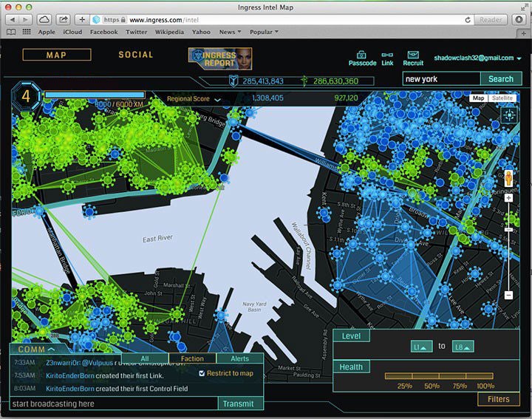Switch COMM to the All tab
This screenshot has width=532, height=419.
pyautogui.click(x=145, y=358)
